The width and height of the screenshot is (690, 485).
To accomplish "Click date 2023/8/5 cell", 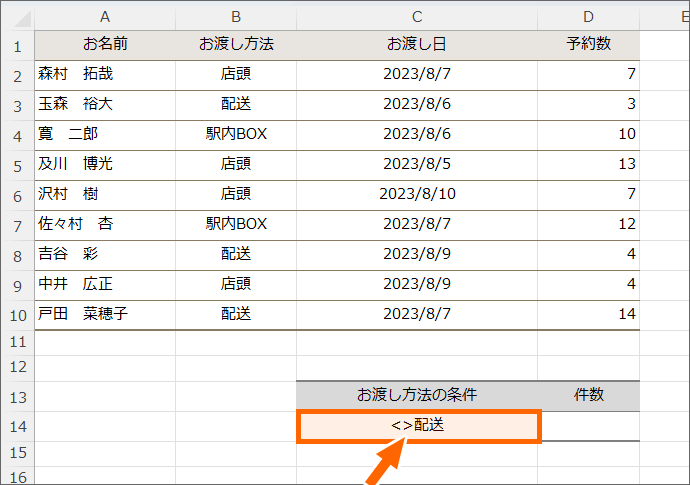I will click(417, 165).
